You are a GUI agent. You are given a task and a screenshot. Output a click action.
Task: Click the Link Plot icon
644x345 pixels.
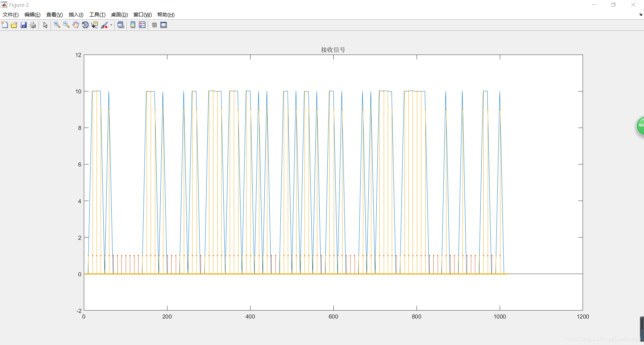(121, 25)
